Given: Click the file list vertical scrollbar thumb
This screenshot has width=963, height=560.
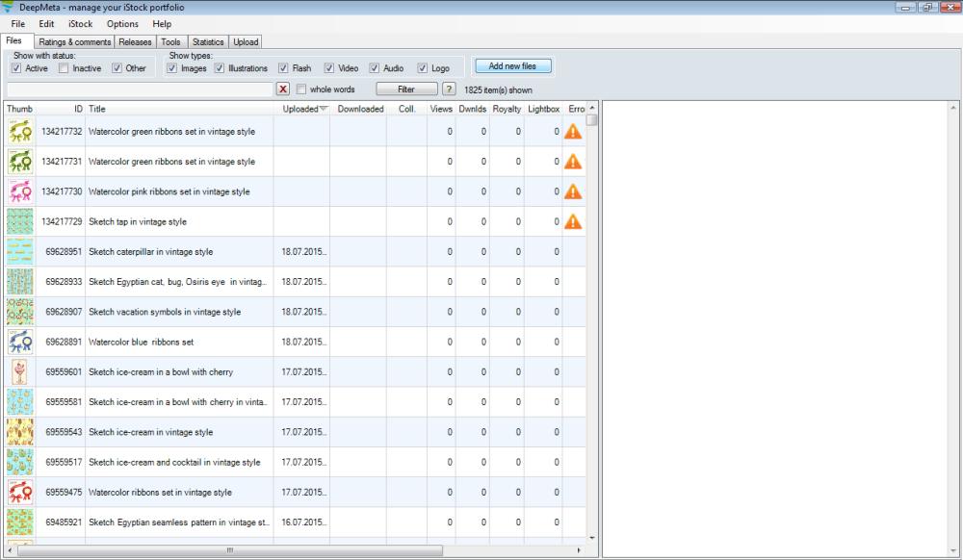Looking at the screenshot, I should point(591,120).
